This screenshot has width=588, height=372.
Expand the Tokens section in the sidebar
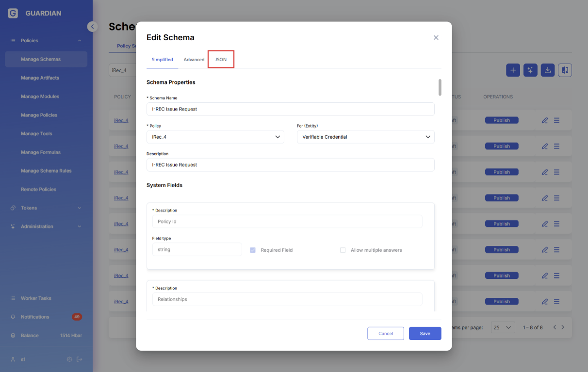(x=46, y=208)
